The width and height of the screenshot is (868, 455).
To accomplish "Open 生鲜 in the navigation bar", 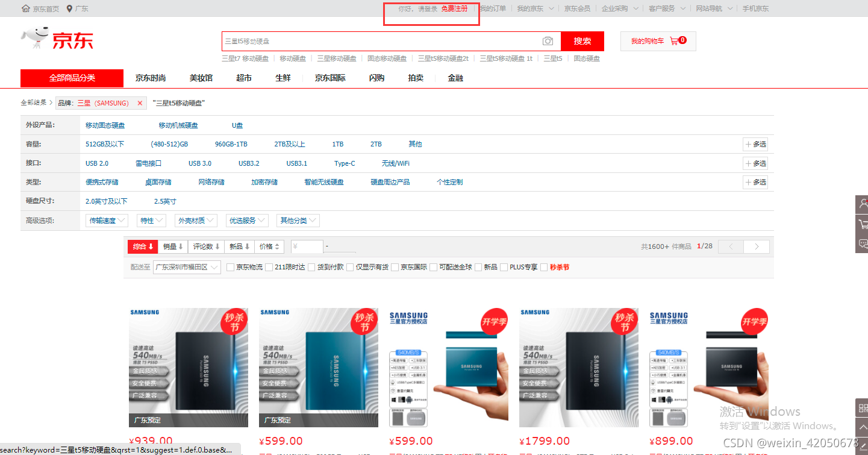I will pos(283,78).
